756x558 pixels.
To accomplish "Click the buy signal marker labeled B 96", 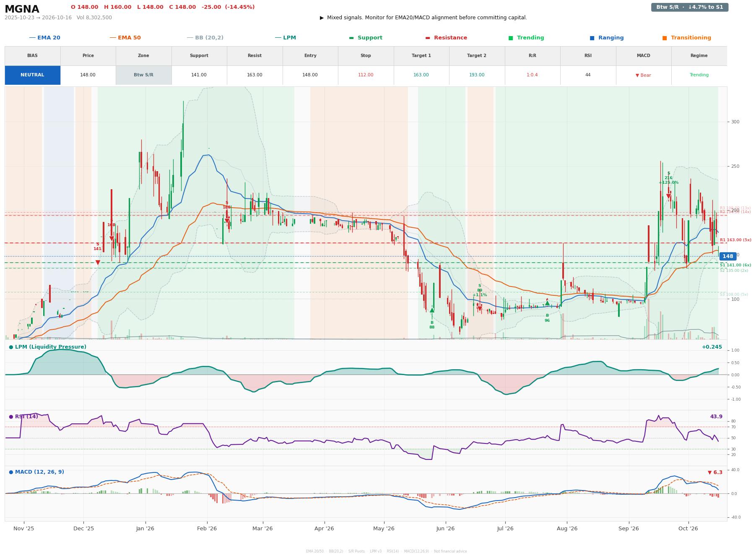I will point(547,303).
